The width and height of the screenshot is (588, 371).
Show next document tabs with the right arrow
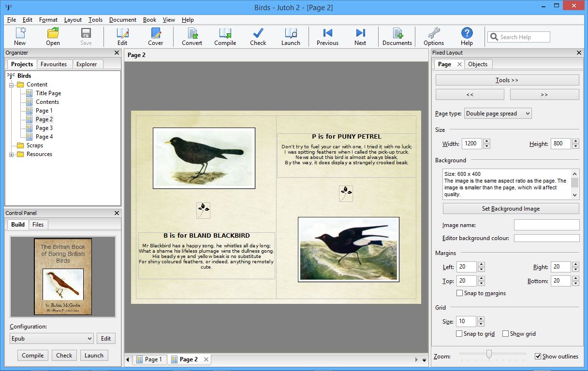pos(417,359)
